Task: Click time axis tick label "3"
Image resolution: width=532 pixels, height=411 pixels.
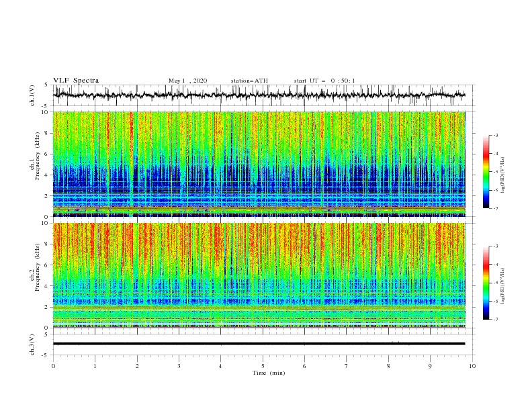Action: tap(179, 366)
